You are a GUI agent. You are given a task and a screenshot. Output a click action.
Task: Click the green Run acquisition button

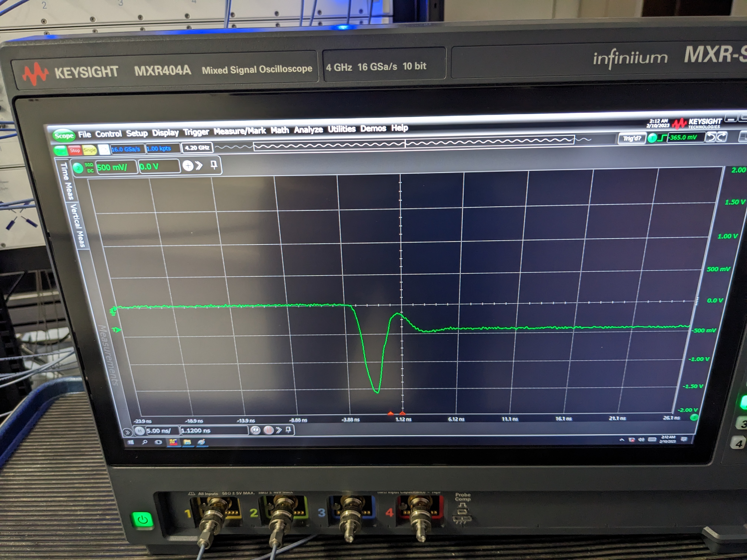(60, 151)
